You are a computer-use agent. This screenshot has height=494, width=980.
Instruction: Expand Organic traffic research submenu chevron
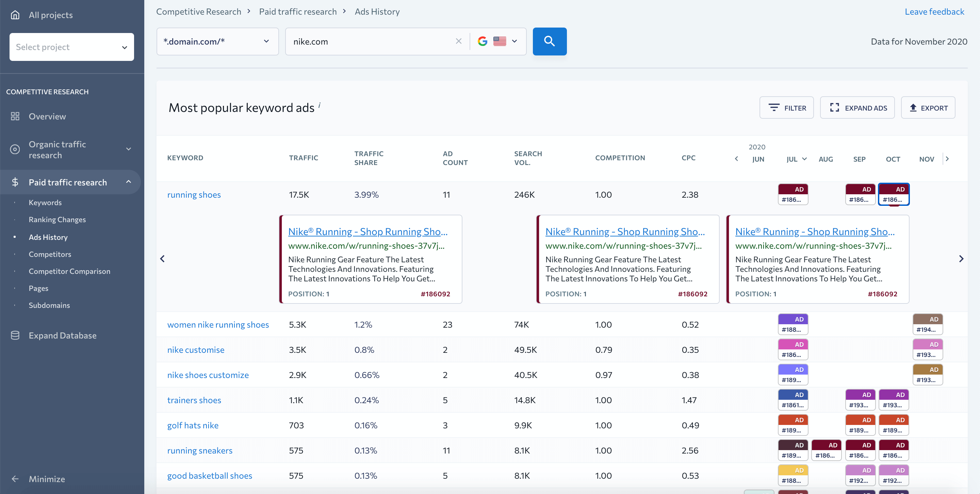[x=129, y=149]
